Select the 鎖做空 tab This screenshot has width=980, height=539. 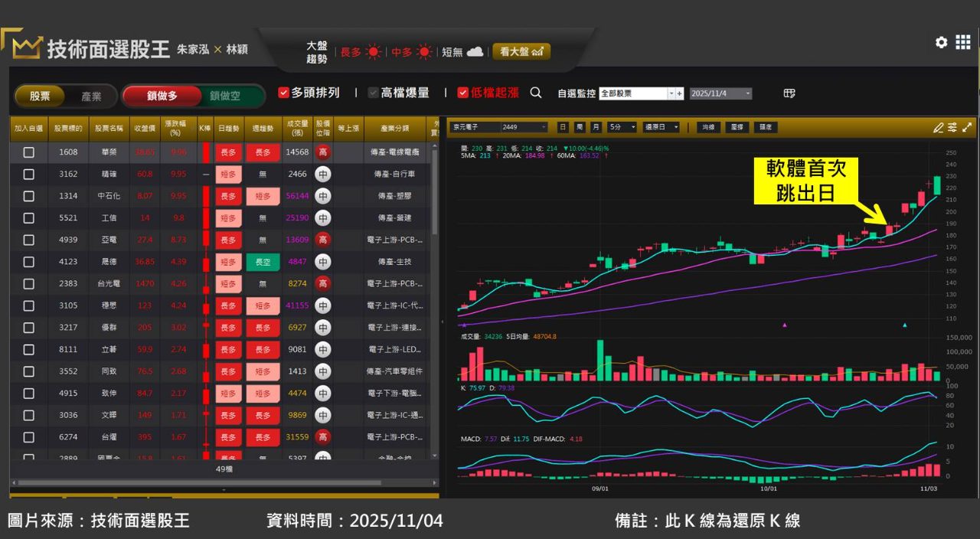225,96
